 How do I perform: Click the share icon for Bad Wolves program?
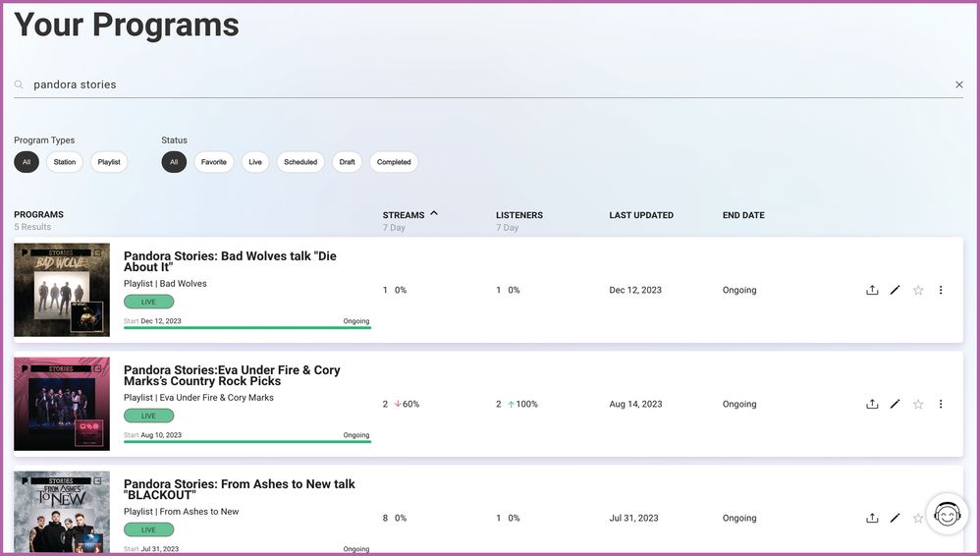871,291
